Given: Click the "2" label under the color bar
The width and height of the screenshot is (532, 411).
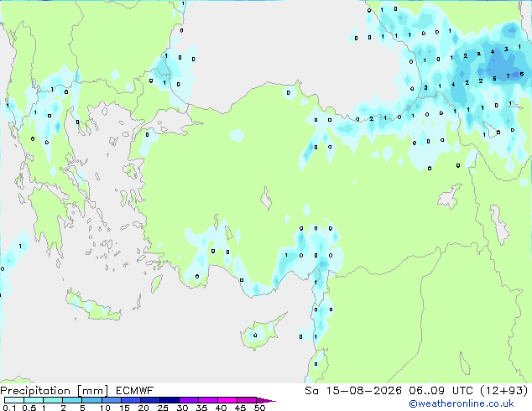Looking at the screenshot, I should click(63, 408).
